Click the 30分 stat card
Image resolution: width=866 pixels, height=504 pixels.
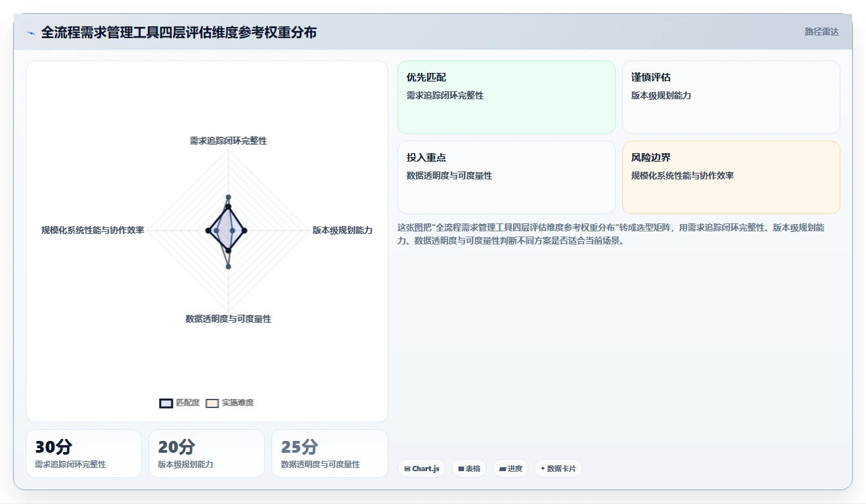83,453
